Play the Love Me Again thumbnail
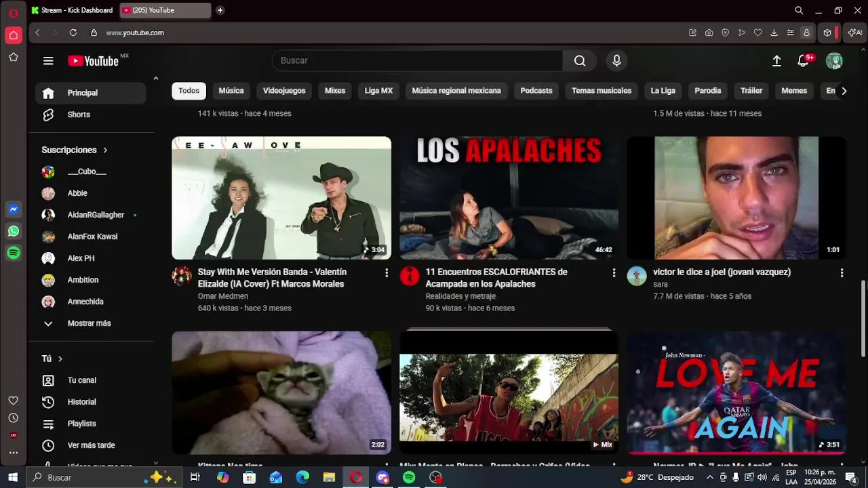The width and height of the screenshot is (868, 488). [x=736, y=392]
